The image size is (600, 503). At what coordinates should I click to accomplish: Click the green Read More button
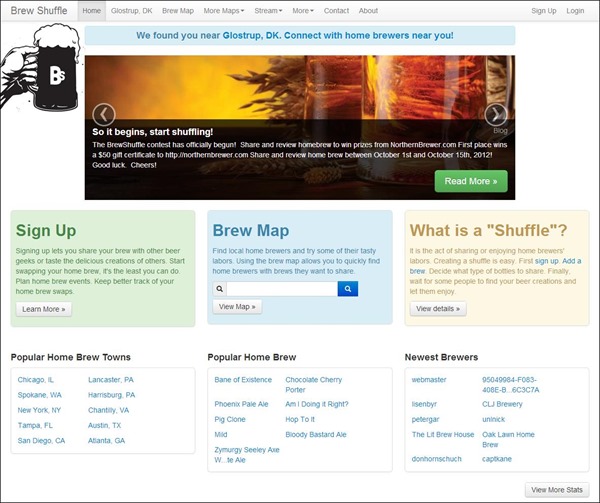(471, 181)
